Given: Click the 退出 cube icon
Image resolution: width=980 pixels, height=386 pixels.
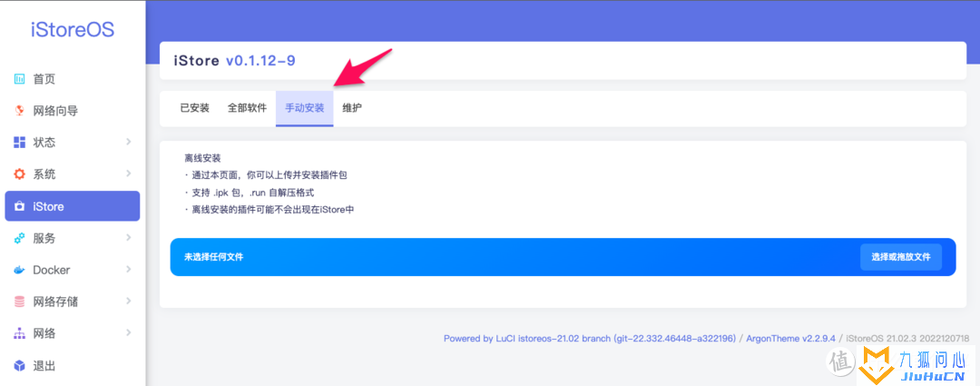Looking at the screenshot, I should pos(19,365).
